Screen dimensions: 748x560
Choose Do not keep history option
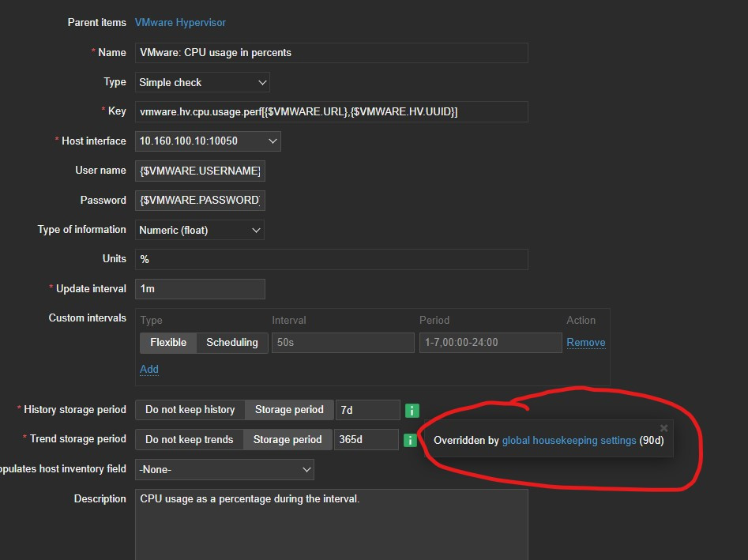190,410
